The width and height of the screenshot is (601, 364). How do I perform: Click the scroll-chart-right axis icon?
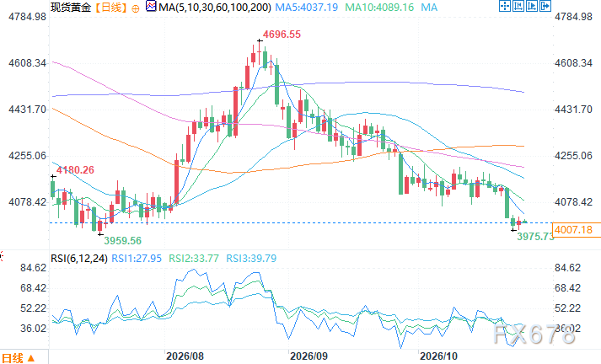coord(532,6)
